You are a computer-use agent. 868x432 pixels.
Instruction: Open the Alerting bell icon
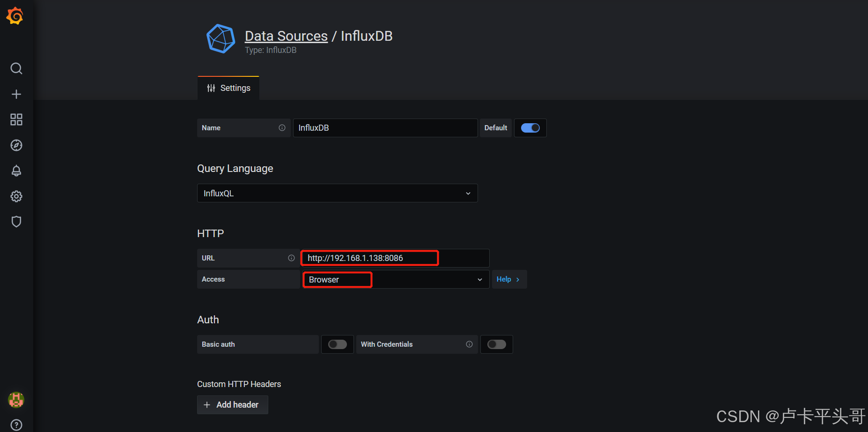pos(16,171)
